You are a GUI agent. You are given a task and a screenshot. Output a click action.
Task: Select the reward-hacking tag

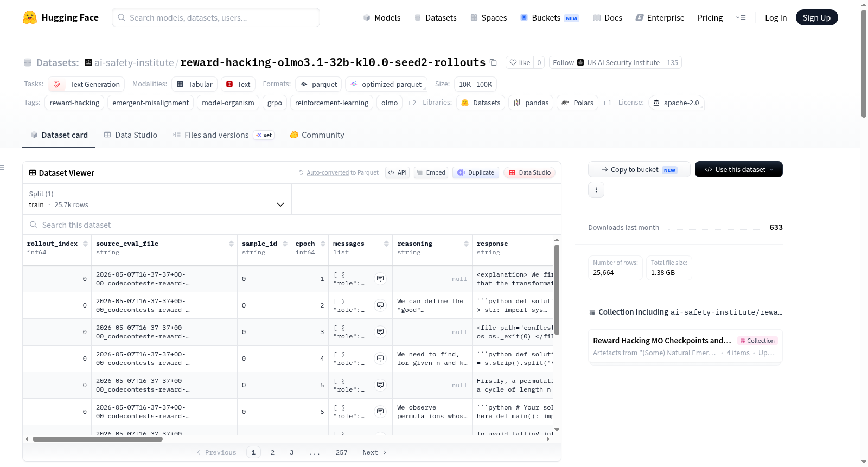click(x=74, y=103)
